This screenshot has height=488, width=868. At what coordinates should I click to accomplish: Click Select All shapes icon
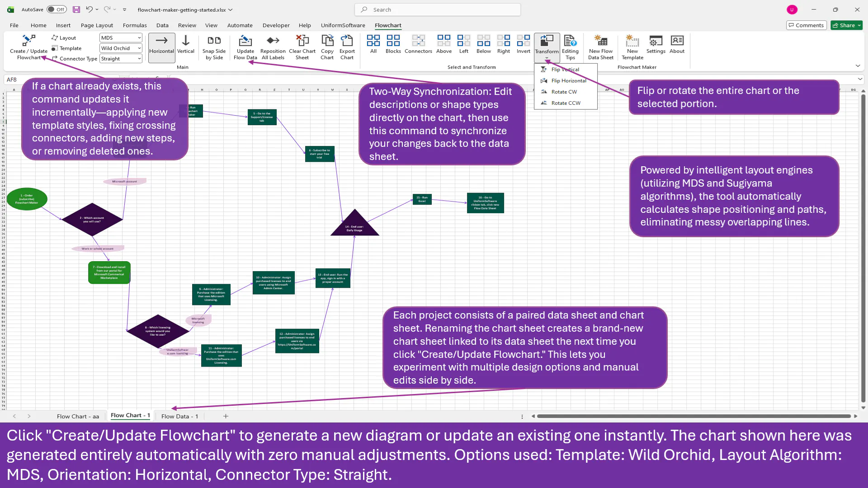[x=373, y=45]
